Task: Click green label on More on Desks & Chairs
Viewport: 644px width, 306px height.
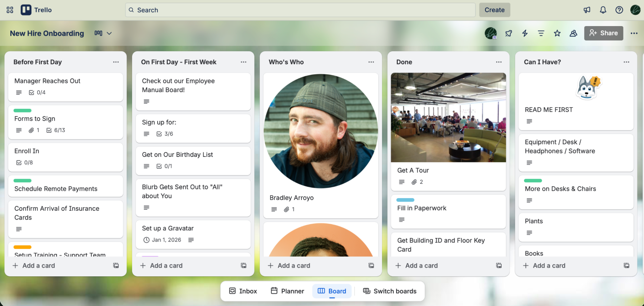Action: pyautogui.click(x=533, y=181)
